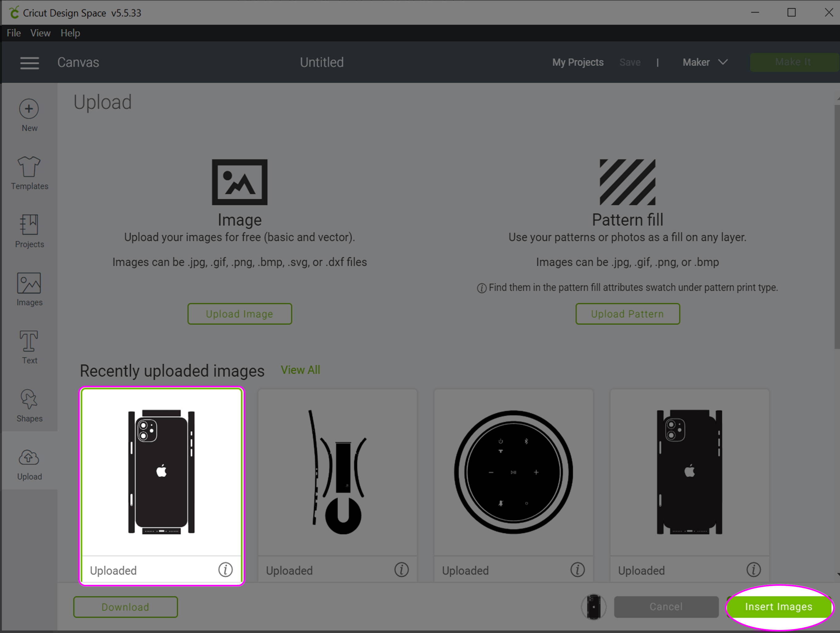This screenshot has width=840, height=633.
Task: Click the Untitled project title
Action: pos(322,62)
